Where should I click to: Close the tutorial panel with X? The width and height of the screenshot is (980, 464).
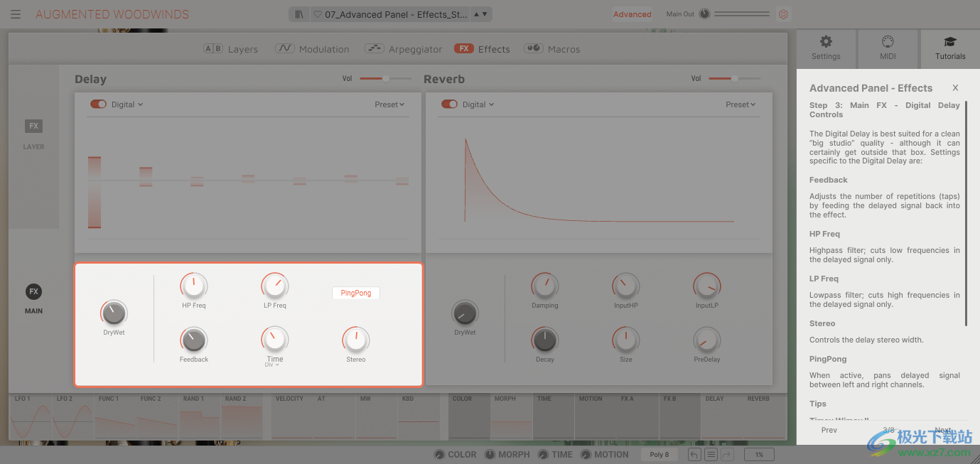pos(955,88)
